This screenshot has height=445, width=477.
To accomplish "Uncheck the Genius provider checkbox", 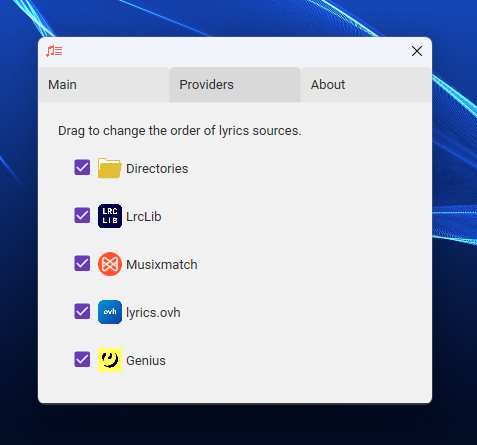I will click(x=82, y=359).
